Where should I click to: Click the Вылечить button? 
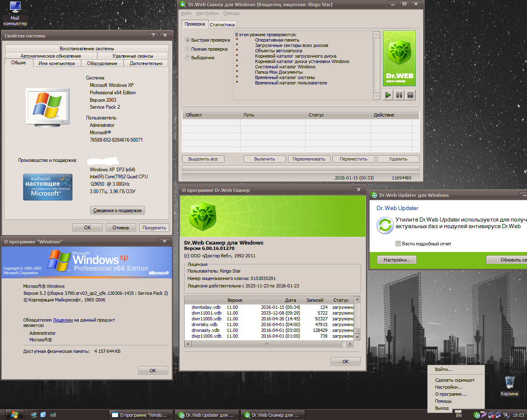pos(265,159)
